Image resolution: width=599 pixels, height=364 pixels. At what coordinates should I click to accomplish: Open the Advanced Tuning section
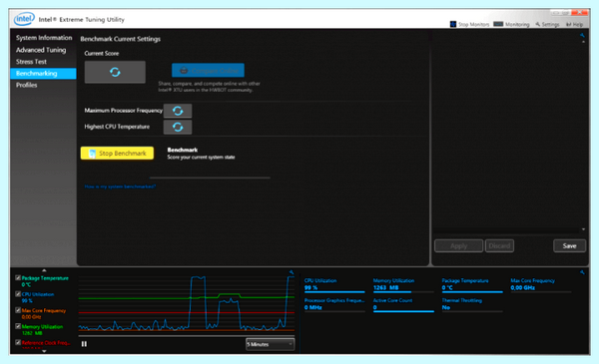41,50
